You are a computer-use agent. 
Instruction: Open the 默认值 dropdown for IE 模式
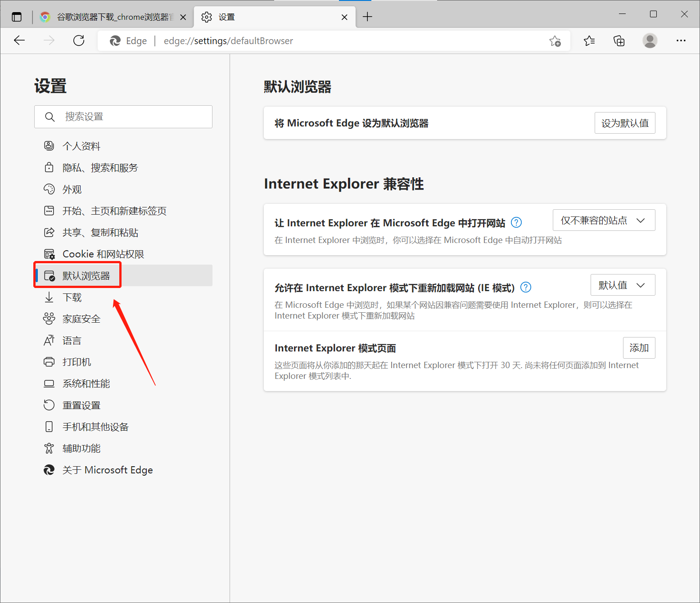pos(623,285)
